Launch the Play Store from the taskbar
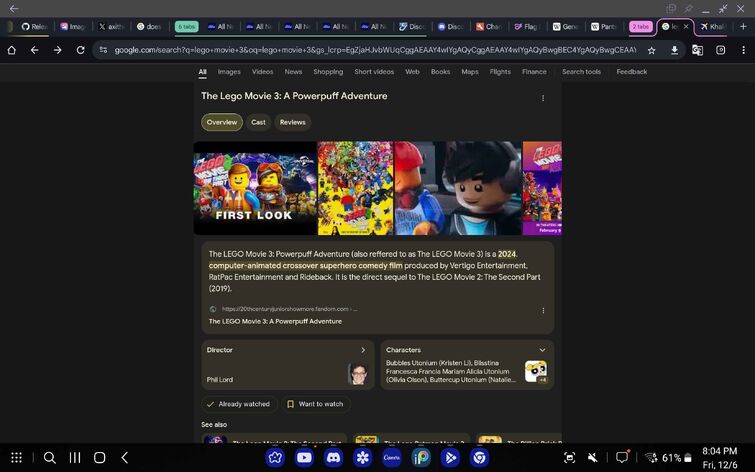The image size is (755, 472). click(x=450, y=458)
